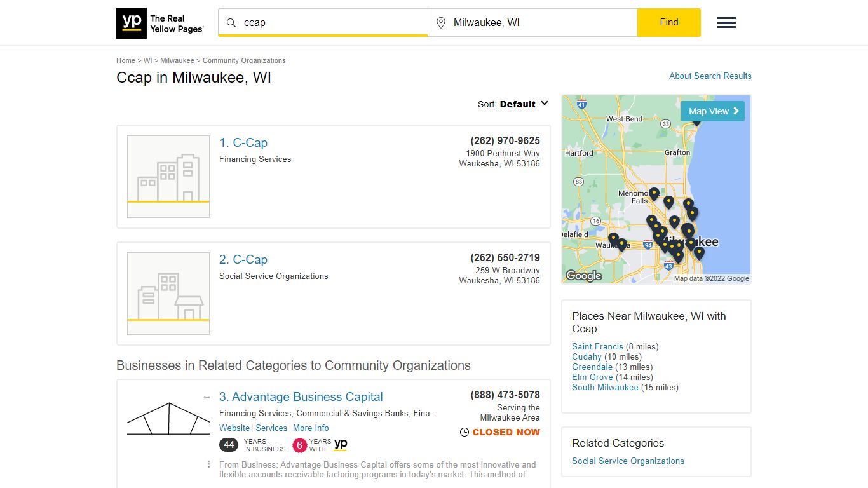Click the Ccap in Milwaukee, WI heading
The image size is (868, 488).
194,78
